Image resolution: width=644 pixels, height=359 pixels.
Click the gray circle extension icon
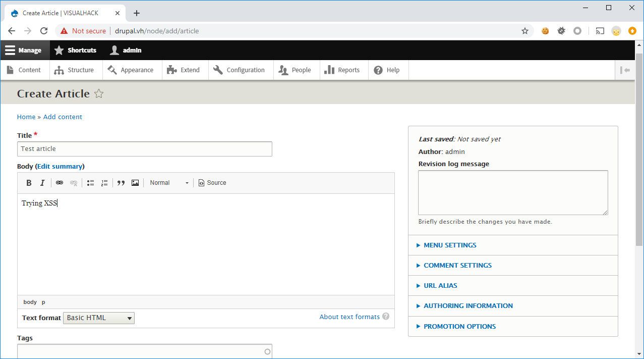[x=577, y=31]
